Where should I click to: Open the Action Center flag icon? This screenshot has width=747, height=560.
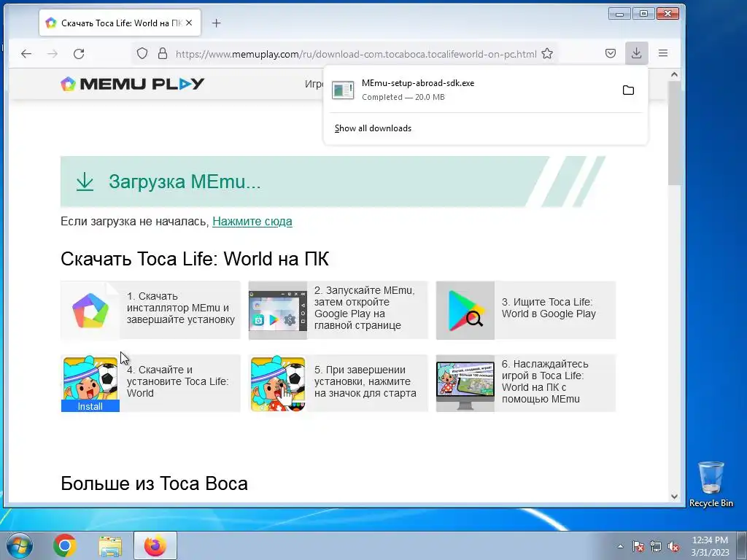point(638,546)
